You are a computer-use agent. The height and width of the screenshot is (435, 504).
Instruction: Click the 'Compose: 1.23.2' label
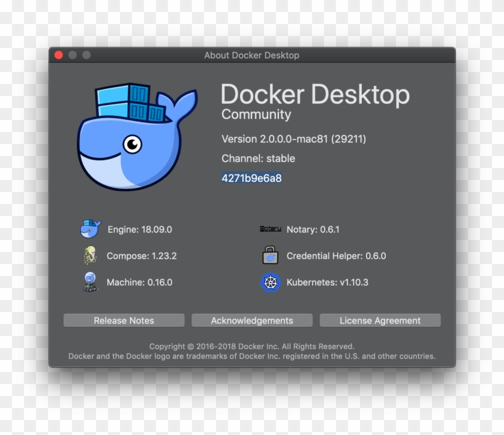tap(142, 256)
